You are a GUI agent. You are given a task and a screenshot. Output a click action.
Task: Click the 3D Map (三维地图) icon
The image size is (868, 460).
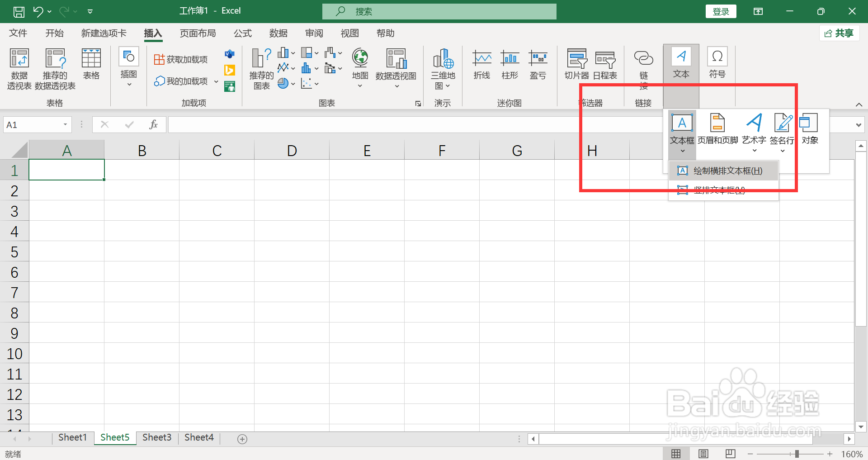[443, 59]
